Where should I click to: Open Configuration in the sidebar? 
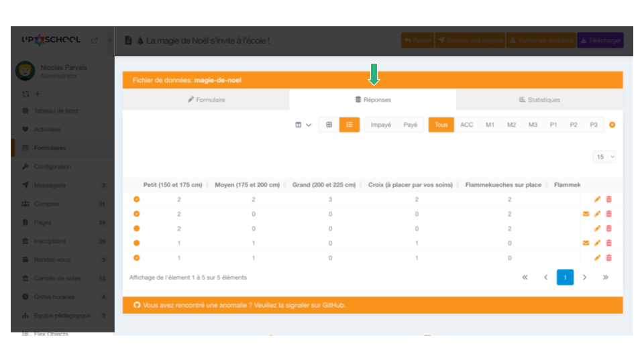(52, 167)
